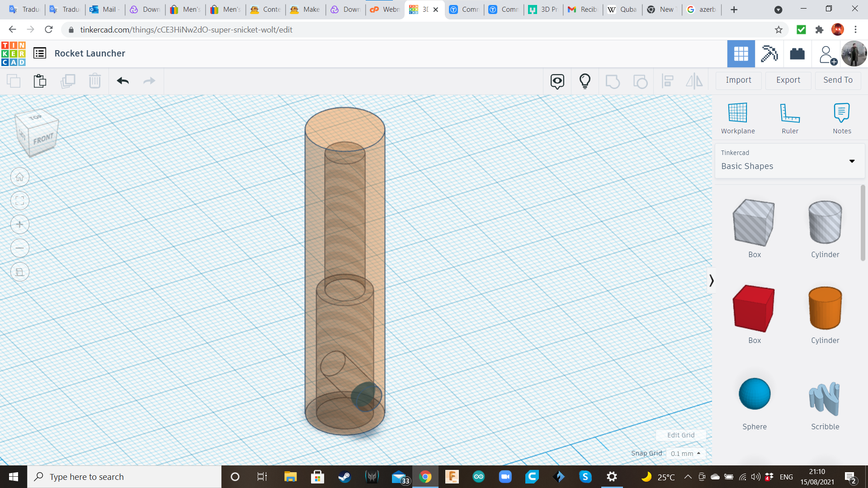Click the Edit Grid button
The height and width of the screenshot is (488, 868).
coord(680,435)
